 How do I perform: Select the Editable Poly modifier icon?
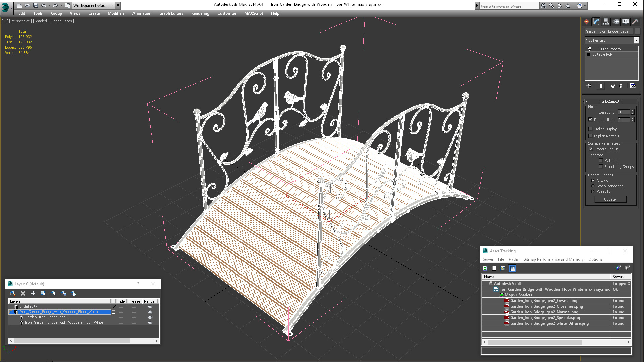click(x=589, y=54)
